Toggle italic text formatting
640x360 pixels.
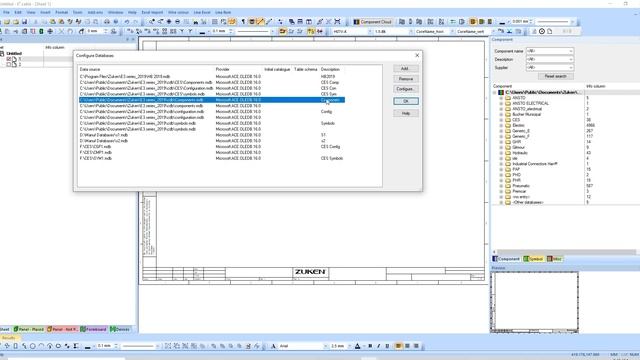coord(379,346)
